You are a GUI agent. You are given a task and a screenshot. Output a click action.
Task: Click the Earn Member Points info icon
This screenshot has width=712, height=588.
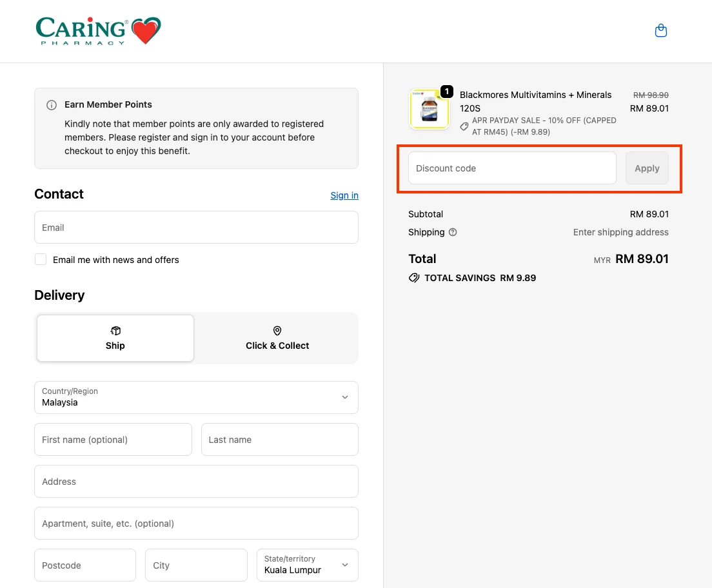(x=52, y=105)
